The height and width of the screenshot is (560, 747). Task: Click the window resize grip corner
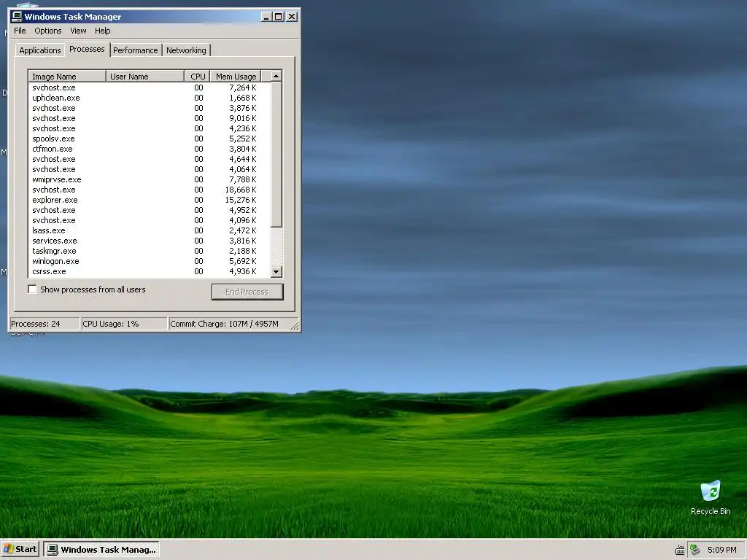pos(295,326)
